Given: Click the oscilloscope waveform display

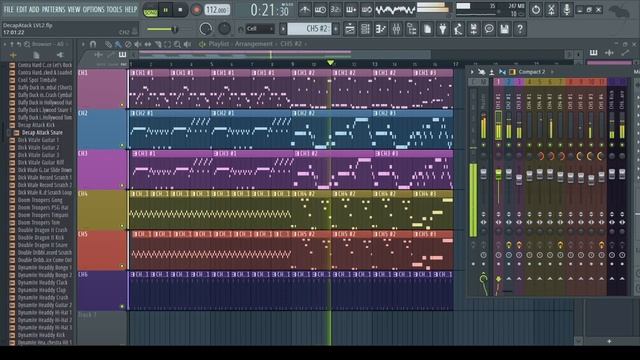Looking at the screenshot, I should coord(395,10).
